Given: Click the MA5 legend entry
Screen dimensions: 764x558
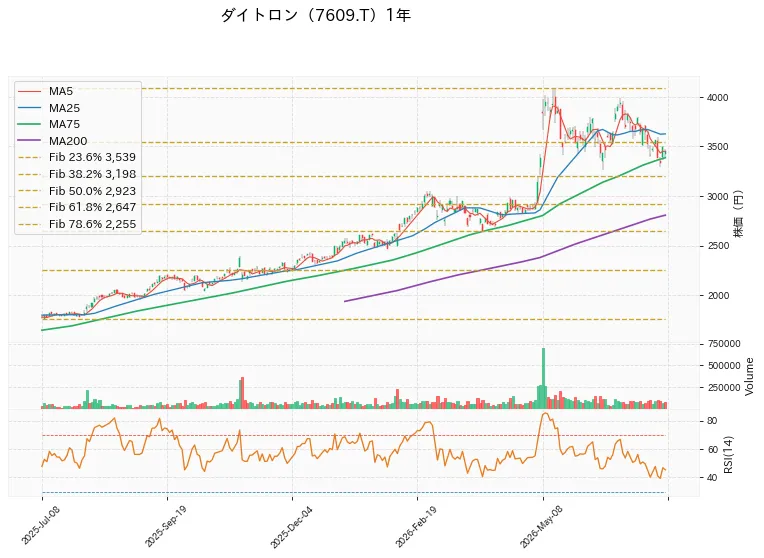Looking at the screenshot, I should (45, 91).
